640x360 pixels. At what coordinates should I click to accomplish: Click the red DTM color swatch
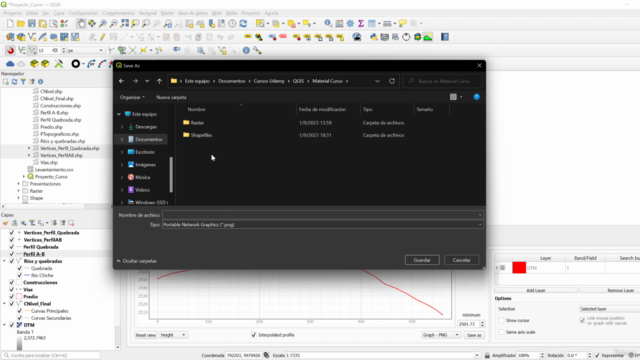[x=519, y=268]
